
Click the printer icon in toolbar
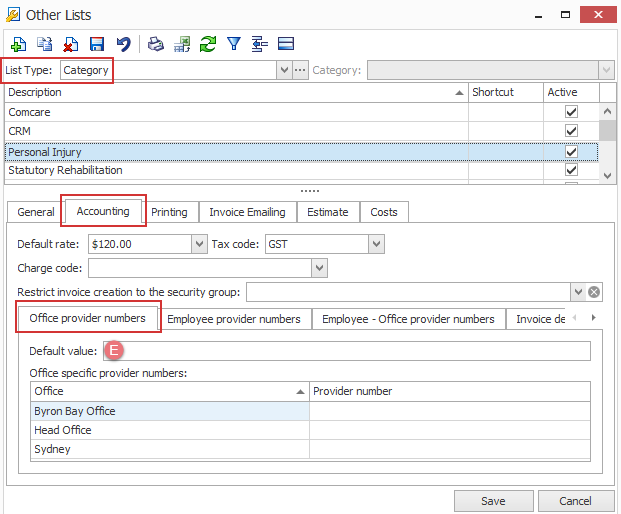[156, 44]
